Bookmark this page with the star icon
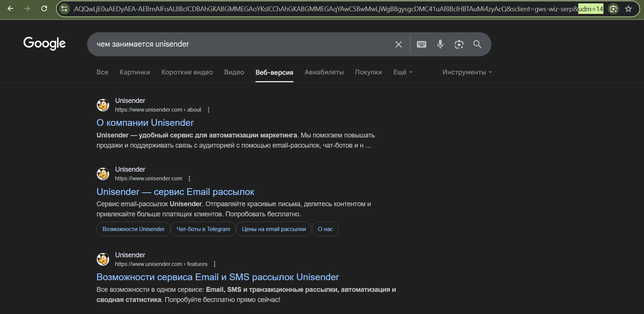The image size is (644, 314). [x=628, y=9]
